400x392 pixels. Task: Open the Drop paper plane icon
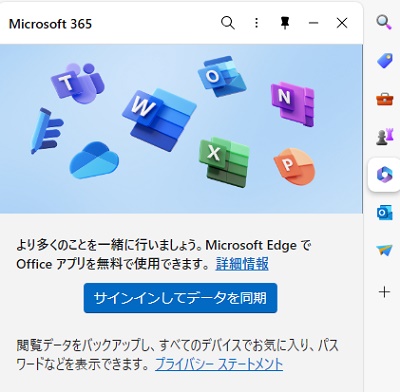point(384,250)
